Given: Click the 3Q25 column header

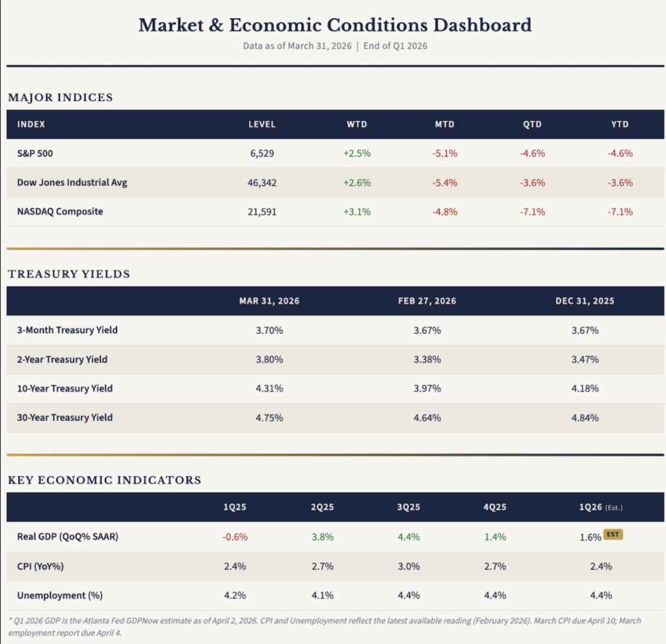Looking at the screenshot, I should pos(409,507).
